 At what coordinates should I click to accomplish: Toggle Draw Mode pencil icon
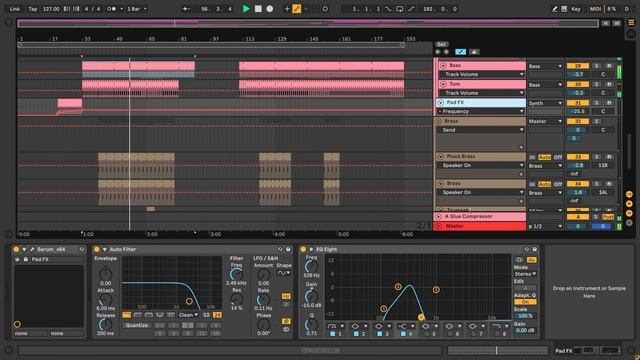coord(555,9)
